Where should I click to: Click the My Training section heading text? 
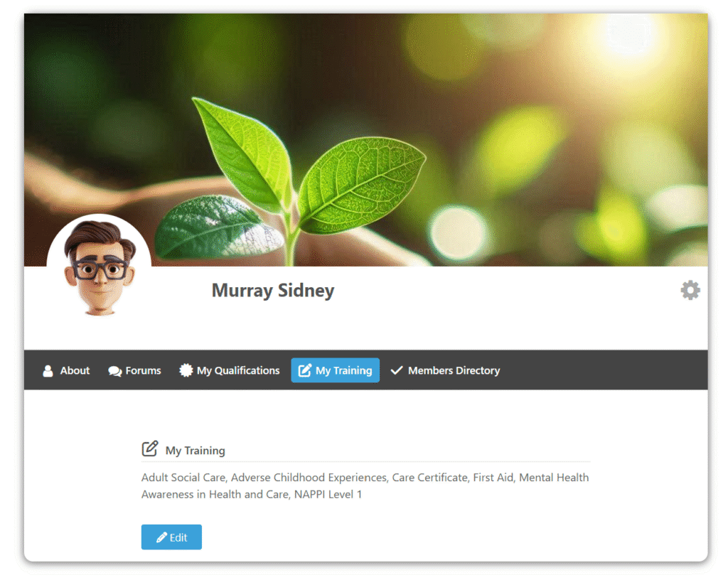[195, 451]
